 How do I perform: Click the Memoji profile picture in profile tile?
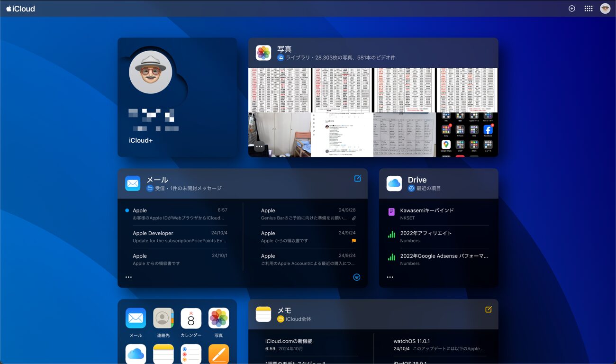pos(150,72)
